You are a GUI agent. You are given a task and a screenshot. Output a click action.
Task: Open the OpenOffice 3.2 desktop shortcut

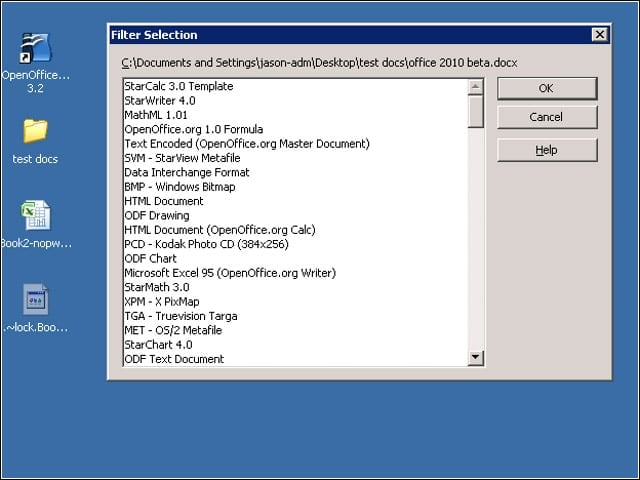point(36,49)
